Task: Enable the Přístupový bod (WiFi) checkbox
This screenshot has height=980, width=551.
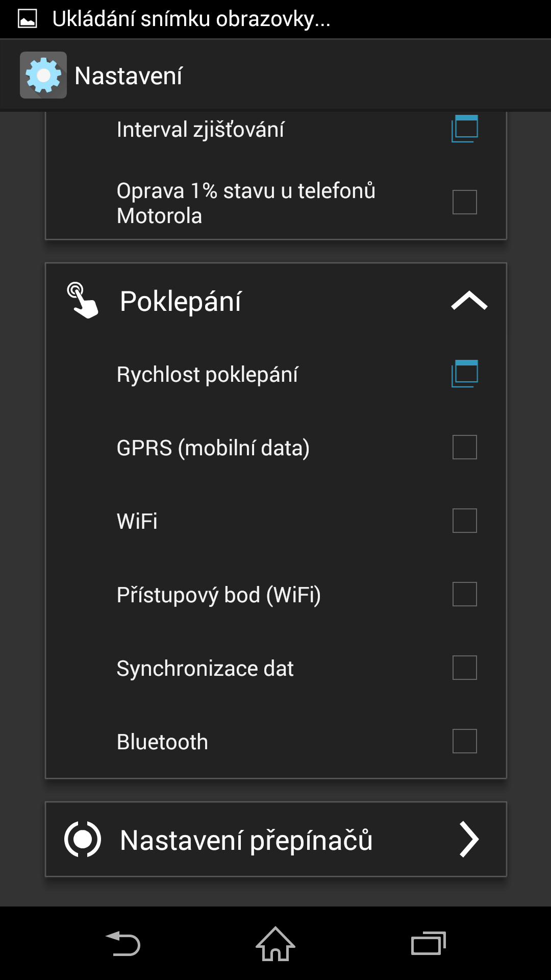Action: [x=465, y=594]
